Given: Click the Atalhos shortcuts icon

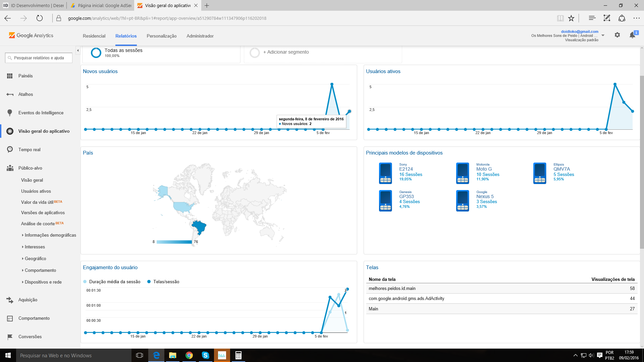Looking at the screenshot, I should pos(10,95).
